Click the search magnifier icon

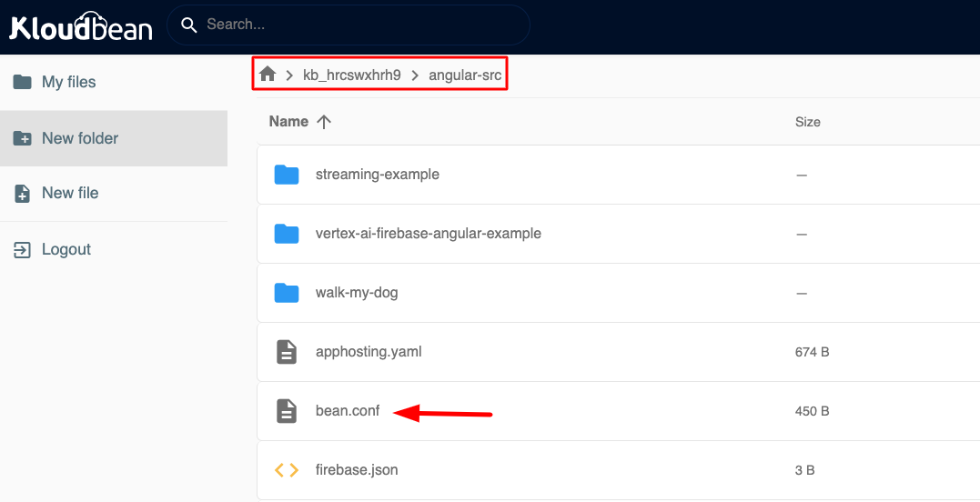(188, 25)
